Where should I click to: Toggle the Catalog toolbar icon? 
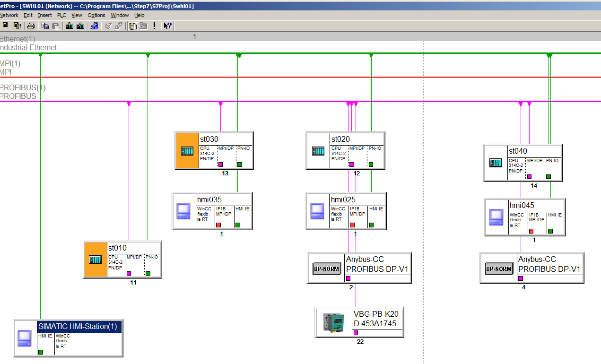click(133, 26)
